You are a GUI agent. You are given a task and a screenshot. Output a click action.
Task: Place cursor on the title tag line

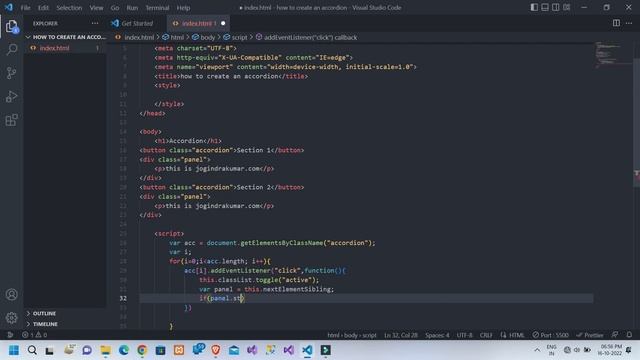click(x=231, y=76)
